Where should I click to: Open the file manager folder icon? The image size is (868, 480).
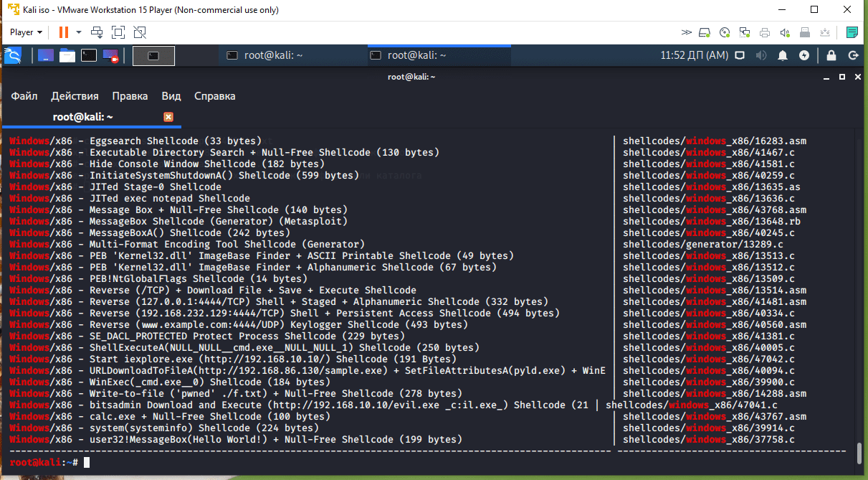(x=67, y=55)
